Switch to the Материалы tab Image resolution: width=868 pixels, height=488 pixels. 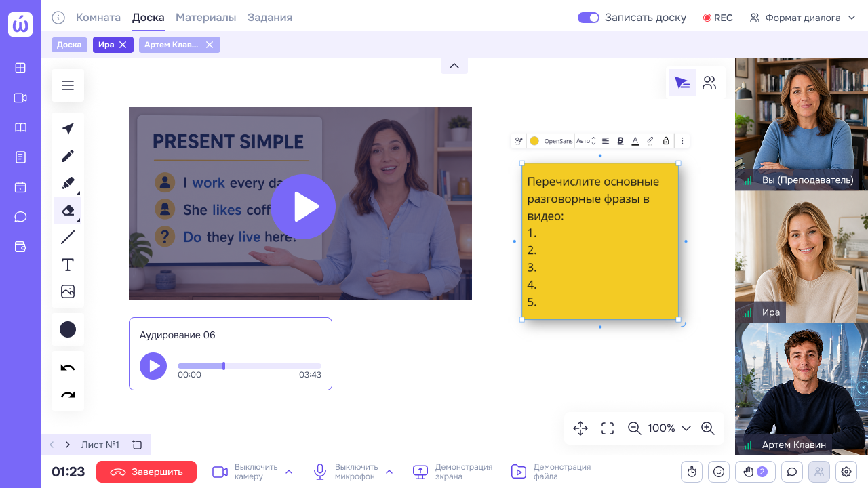[x=206, y=18]
